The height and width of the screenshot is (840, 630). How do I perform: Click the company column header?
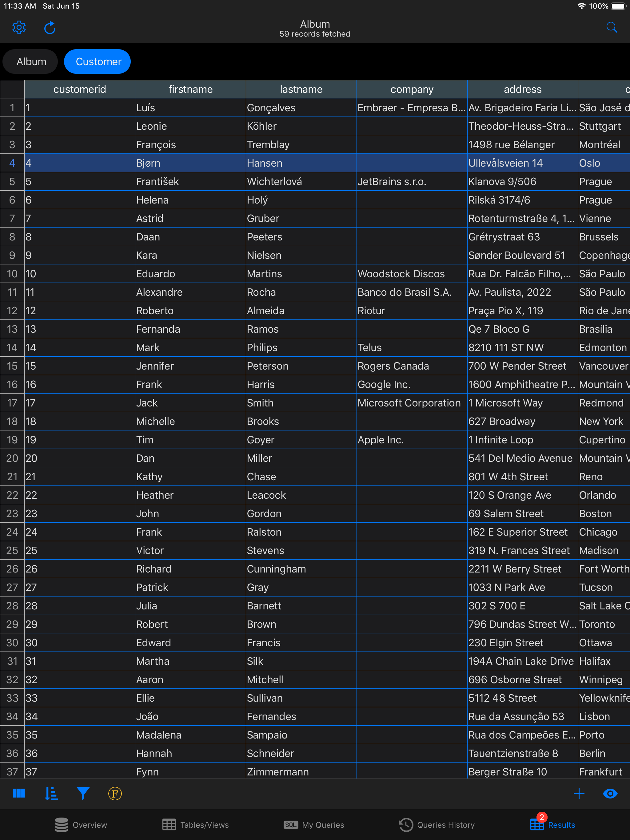click(x=412, y=89)
